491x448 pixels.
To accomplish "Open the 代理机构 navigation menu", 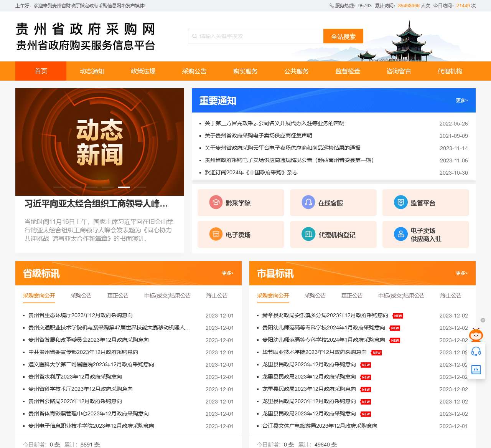I will [x=450, y=71].
